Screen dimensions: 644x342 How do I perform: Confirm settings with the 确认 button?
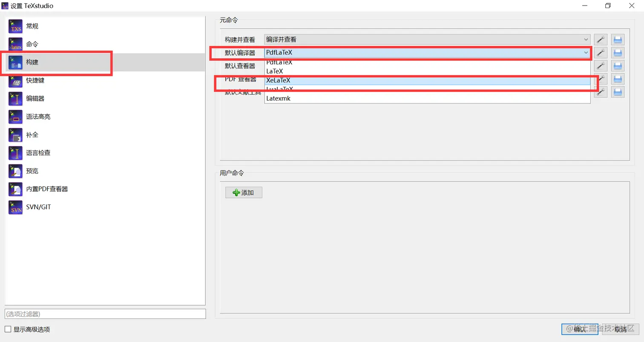(580, 329)
